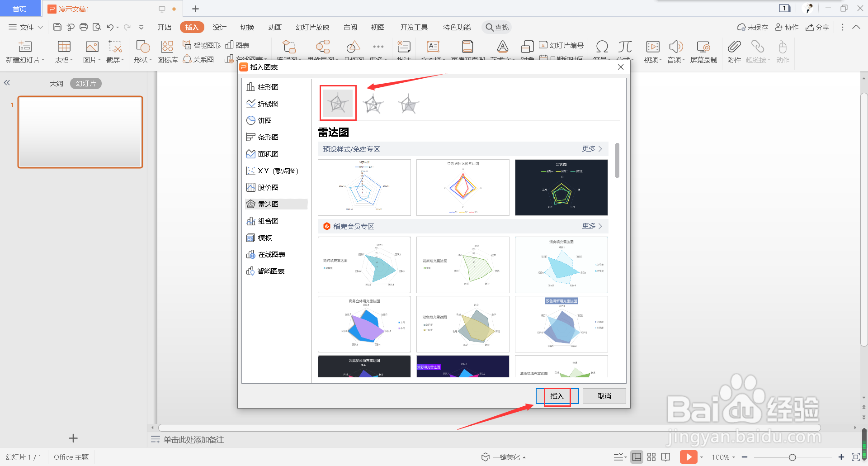Viewport: 868px width, 466px height.
Task: Click the undo arrow icon
Action: click(x=110, y=27)
